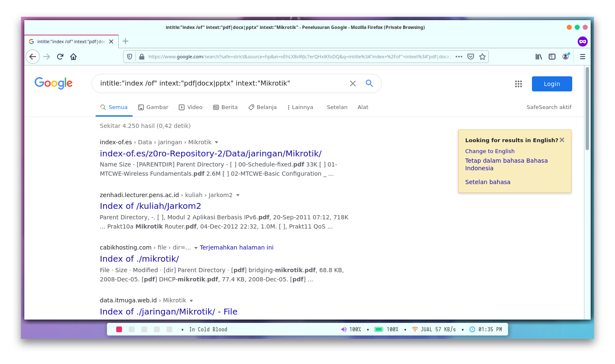Viewport: 615px width, 364px height.
Task: Click the blue magnifier search icon
Action: (369, 83)
